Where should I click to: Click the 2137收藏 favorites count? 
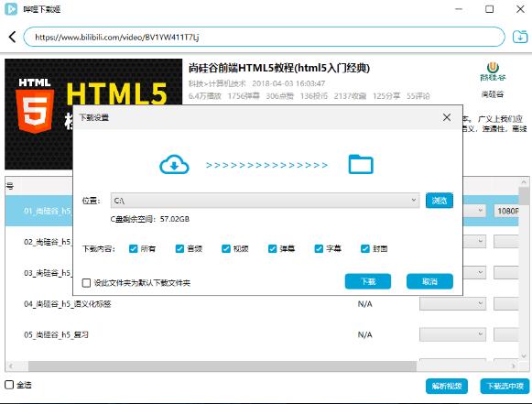pyautogui.click(x=350, y=96)
